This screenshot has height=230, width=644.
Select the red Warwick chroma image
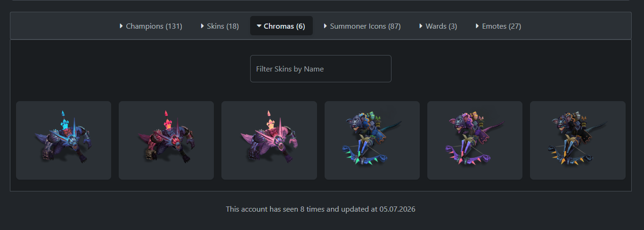click(166, 140)
